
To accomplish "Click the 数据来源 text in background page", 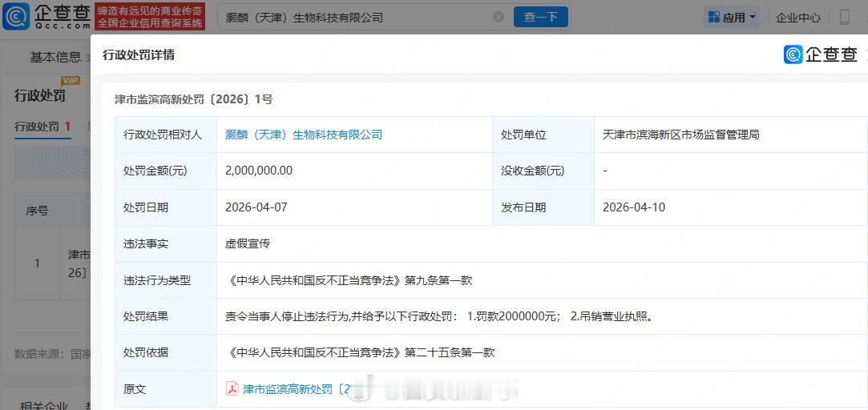I will tap(53, 354).
